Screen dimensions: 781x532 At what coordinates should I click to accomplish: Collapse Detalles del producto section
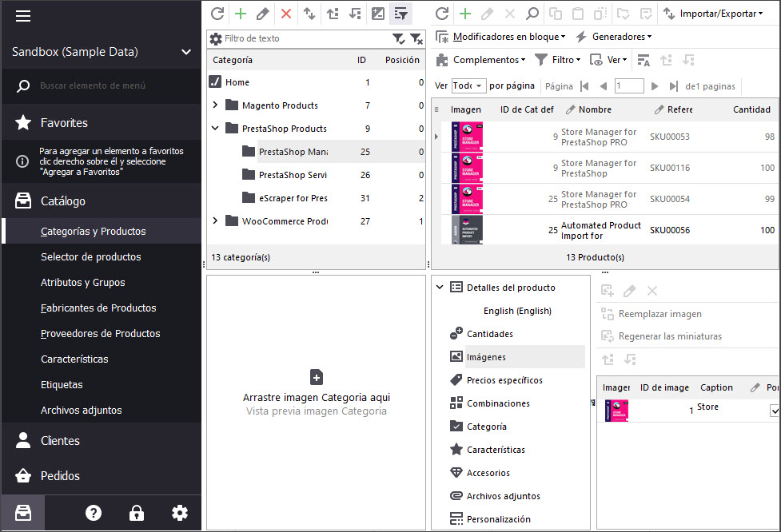[440, 287]
